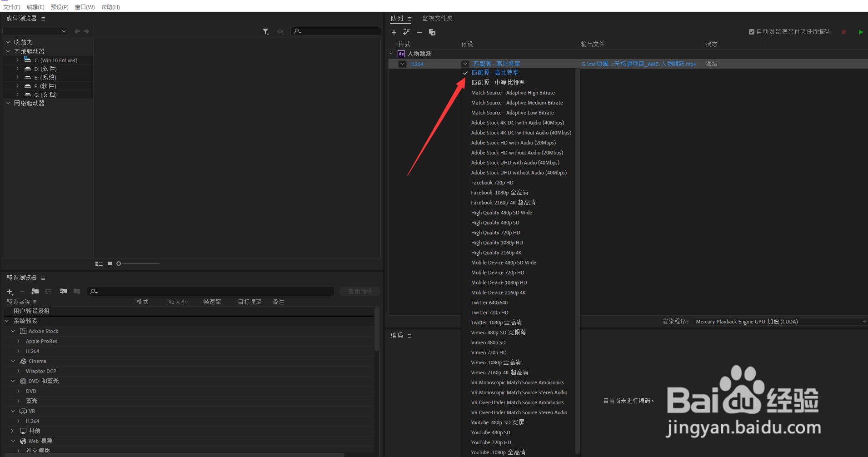Expand the Cinema Wraptor DCP folder
The width and height of the screenshot is (868, 457).
tap(19, 371)
